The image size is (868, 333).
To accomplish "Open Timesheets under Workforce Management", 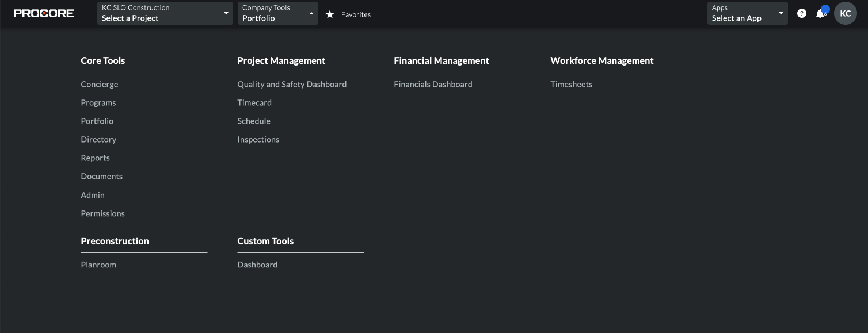I will (571, 84).
